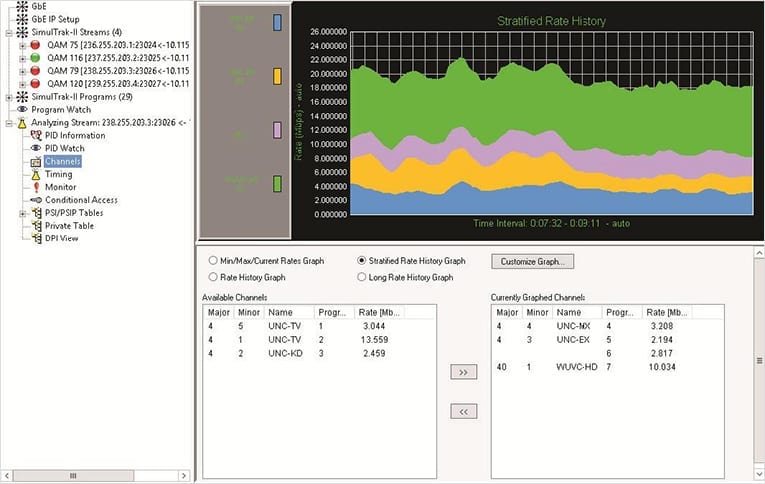Click the >> button to add channel
The height and width of the screenshot is (484, 765).
[463, 372]
